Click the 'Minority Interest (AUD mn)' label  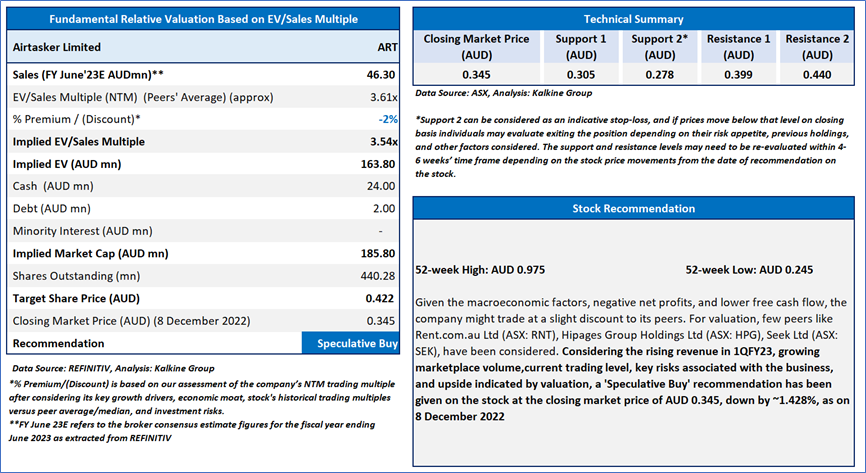pos(82,231)
